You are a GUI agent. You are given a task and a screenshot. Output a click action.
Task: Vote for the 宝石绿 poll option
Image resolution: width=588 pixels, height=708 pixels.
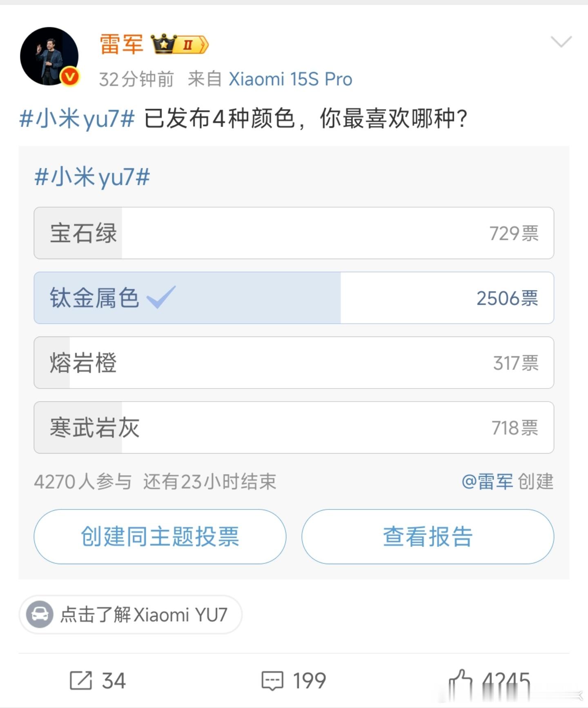[293, 233]
